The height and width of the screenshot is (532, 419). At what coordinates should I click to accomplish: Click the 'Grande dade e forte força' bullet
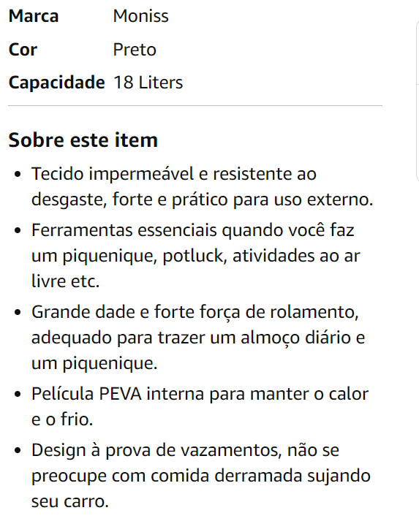pos(198,338)
